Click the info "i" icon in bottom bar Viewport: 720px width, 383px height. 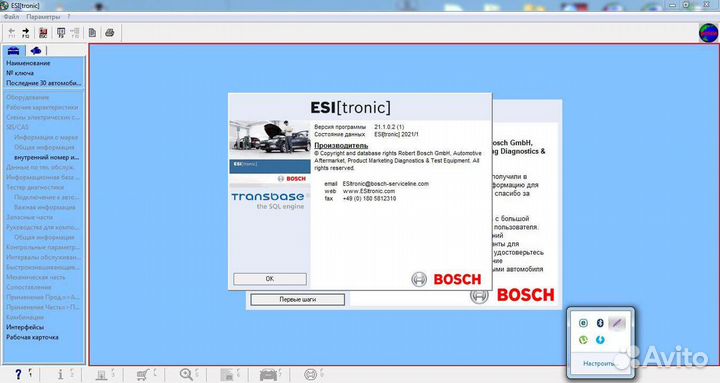point(60,375)
